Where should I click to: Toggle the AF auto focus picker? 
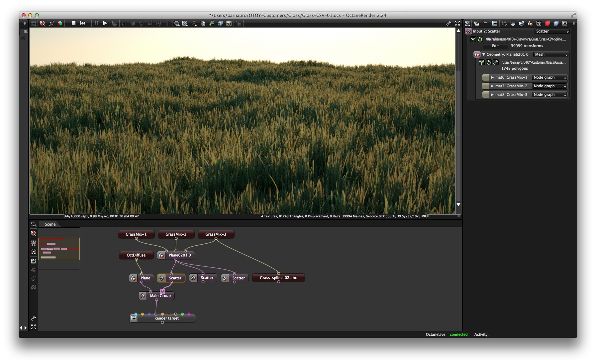click(x=124, y=24)
